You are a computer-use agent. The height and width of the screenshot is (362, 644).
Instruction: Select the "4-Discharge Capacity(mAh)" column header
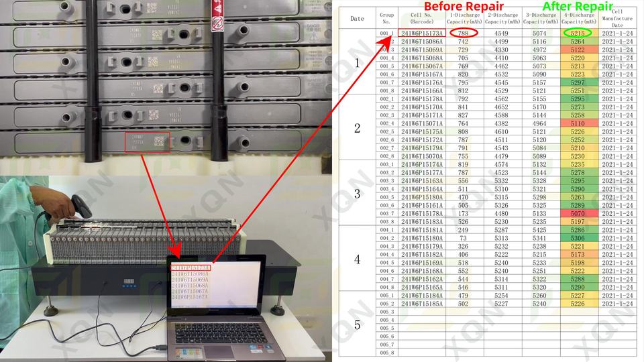pos(579,19)
